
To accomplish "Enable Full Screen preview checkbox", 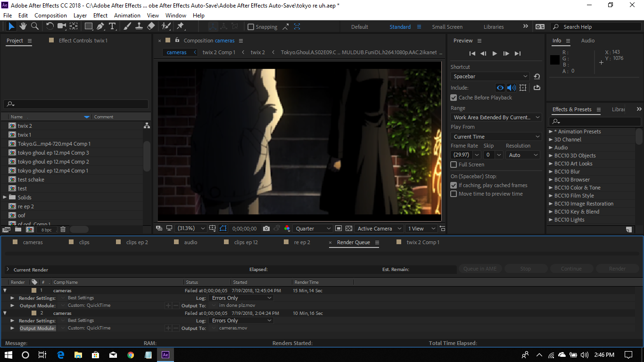I will (x=454, y=165).
